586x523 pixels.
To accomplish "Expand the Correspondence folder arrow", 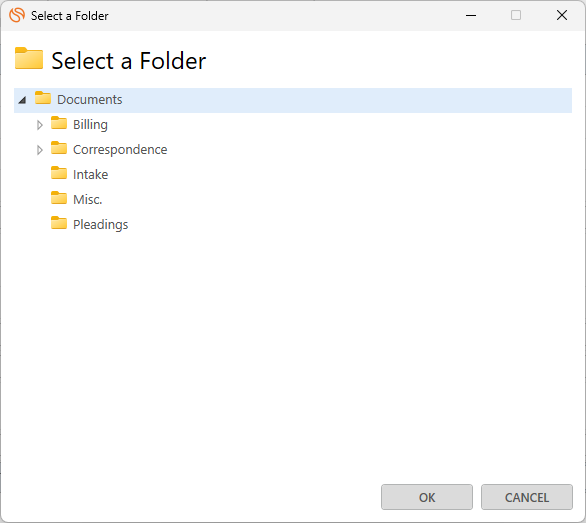I will pyautogui.click(x=40, y=150).
